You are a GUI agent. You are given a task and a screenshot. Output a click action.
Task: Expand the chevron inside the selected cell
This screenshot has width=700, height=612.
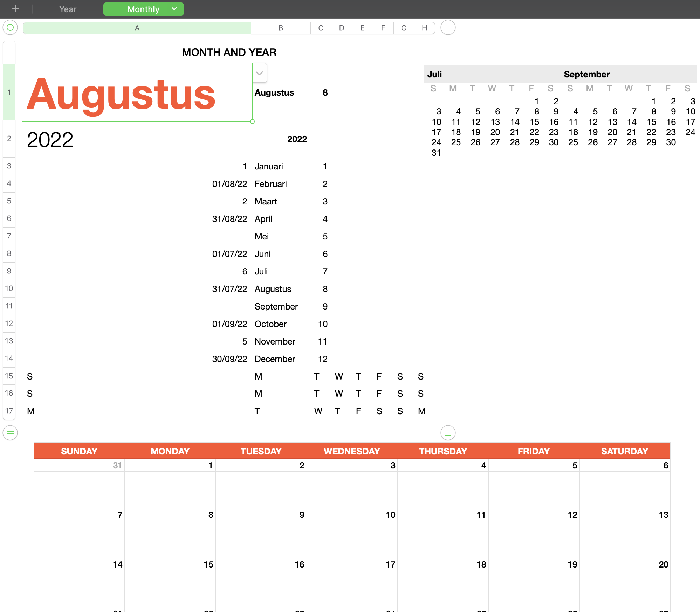[259, 73]
